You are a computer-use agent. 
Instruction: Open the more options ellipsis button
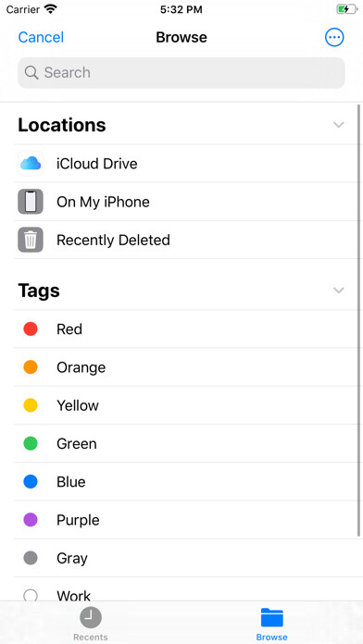334,37
